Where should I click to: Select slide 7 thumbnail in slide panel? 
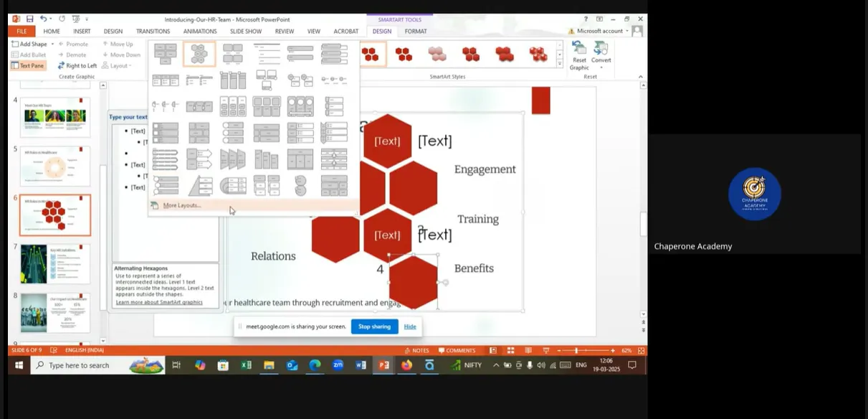pyautogui.click(x=55, y=263)
